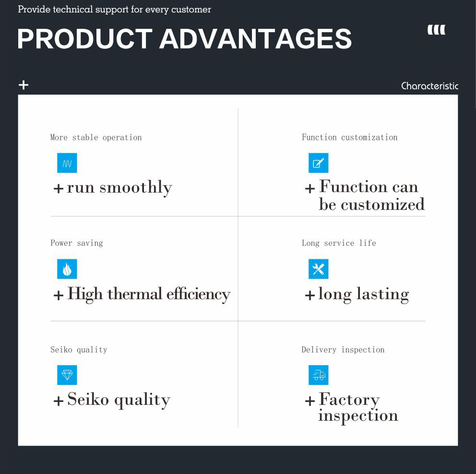Click the 'Delivery inspection' subtitle

[343, 350]
